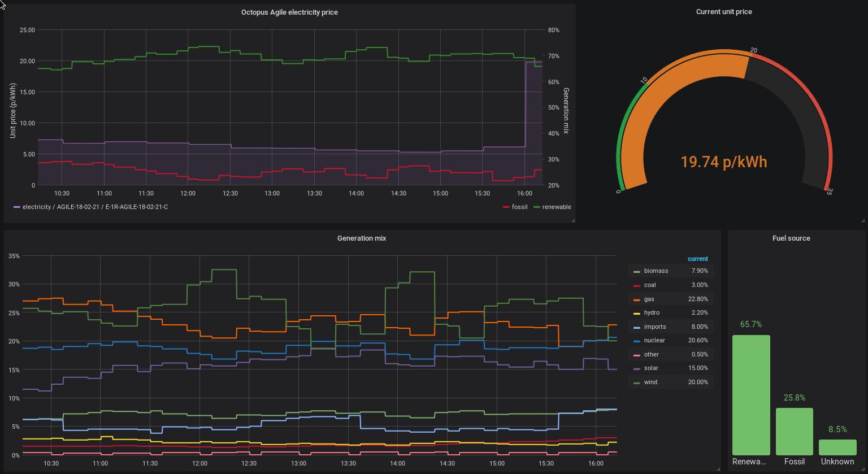
Task: Click the biomass current value 7.90%
Action: (x=700, y=271)
